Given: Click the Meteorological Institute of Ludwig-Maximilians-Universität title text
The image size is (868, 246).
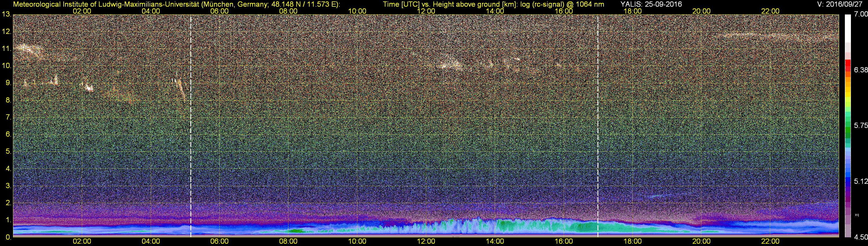Looking at the screenshot, I should 176,4.
